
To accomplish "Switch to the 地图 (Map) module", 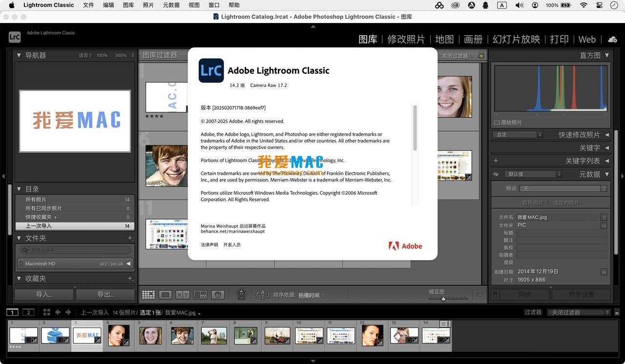I will [444, 40].
